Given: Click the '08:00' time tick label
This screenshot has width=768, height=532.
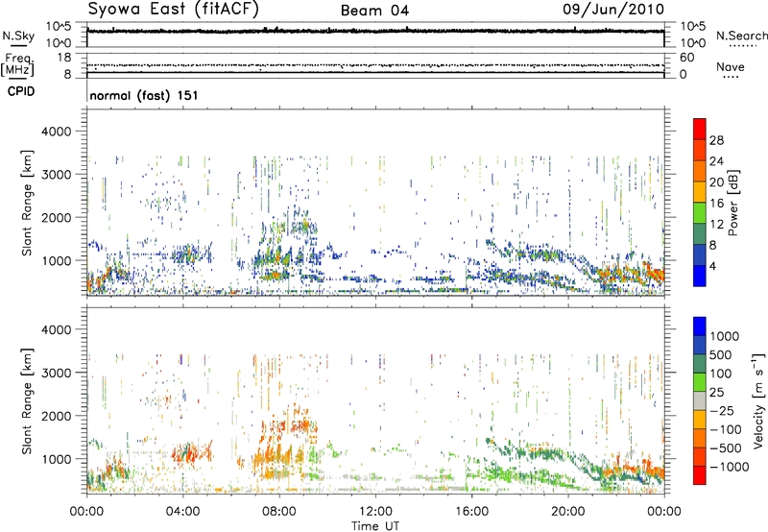Looking at the screenshot, I should pos(278,512).
